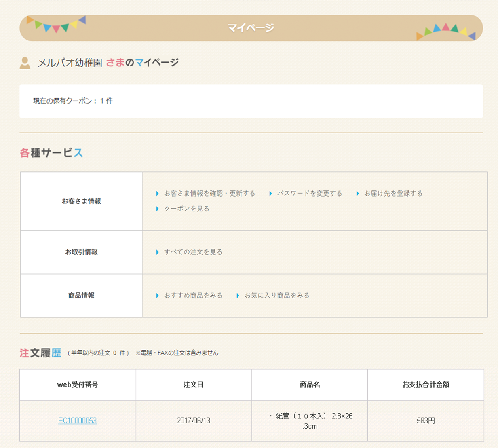The image size is (498, 448).
Task: Select the web受付番号 column header cell
Action: (x=78, y=385)
